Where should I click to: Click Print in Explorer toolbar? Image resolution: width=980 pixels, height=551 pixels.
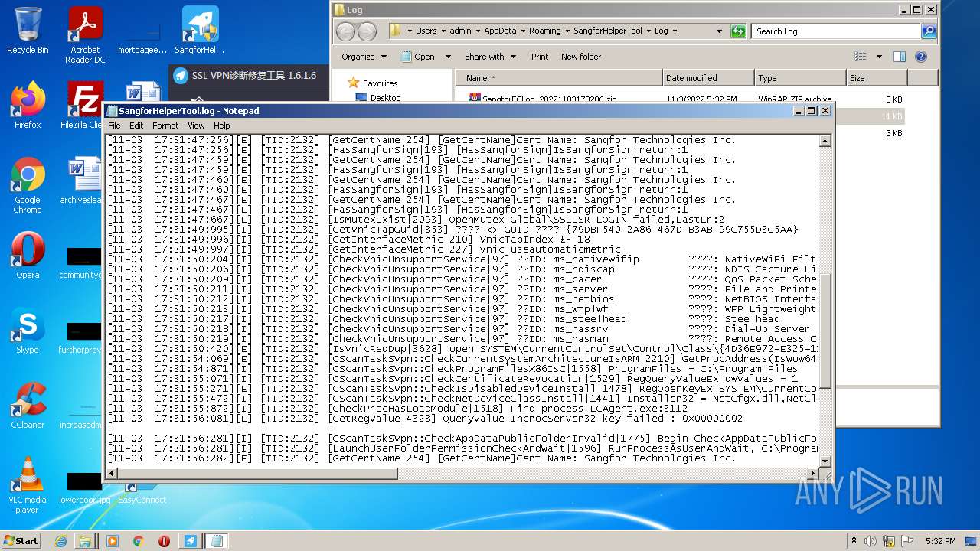click(x=540, y=57)
